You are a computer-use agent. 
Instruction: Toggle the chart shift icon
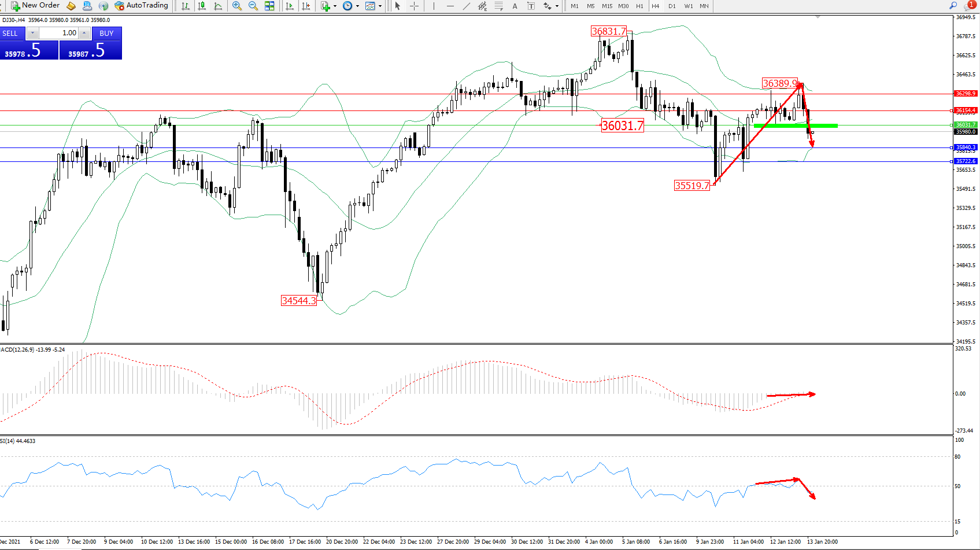click(x=306, y=6)
